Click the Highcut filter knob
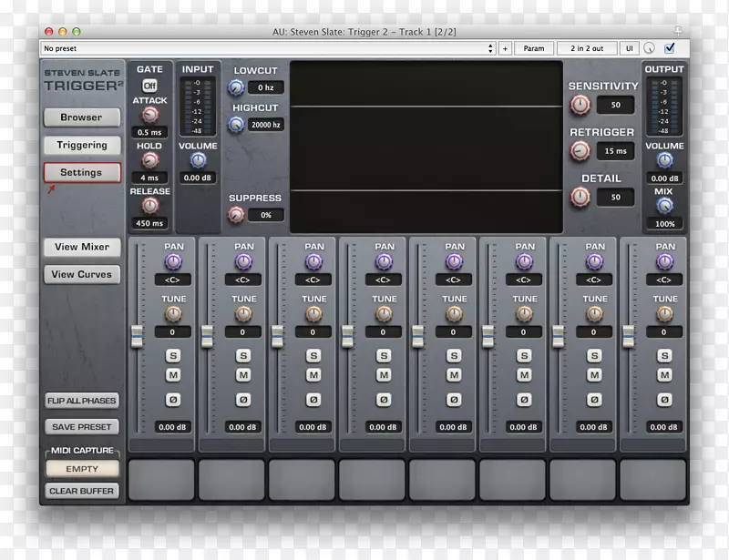 coord(236,125)
